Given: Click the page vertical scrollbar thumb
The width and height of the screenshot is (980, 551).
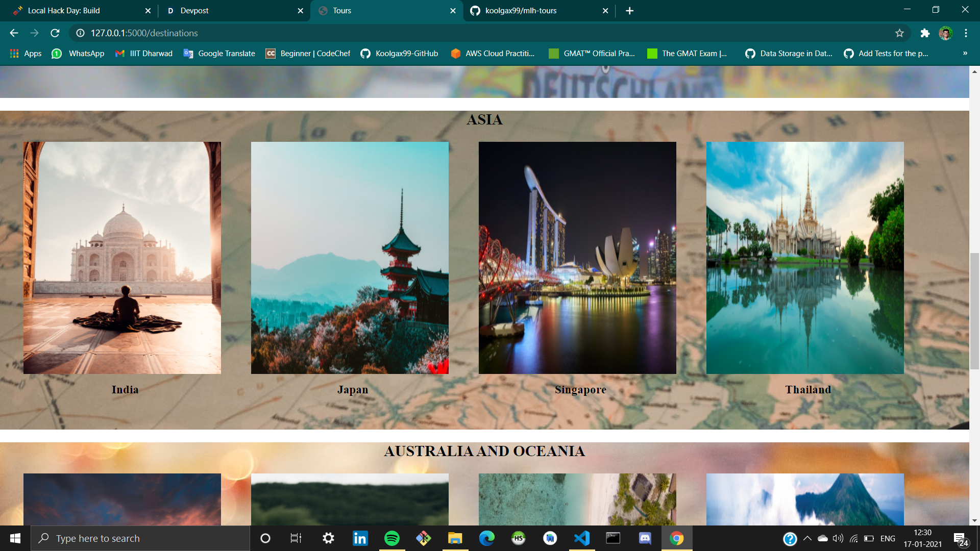Looking at the screenshot, I should 974,311.
